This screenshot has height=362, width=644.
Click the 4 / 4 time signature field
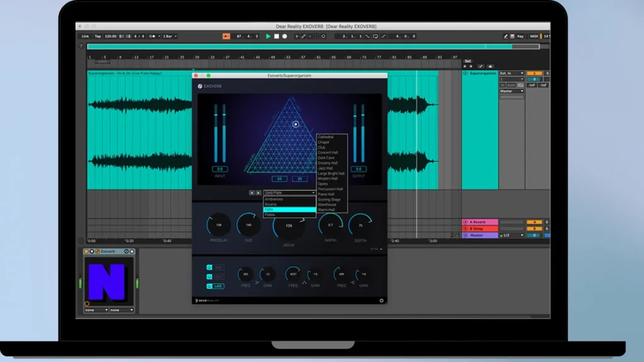pos(139,36)
